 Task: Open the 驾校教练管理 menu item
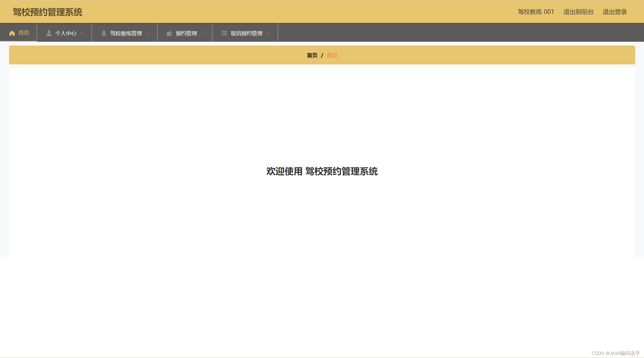pos(126,33)
